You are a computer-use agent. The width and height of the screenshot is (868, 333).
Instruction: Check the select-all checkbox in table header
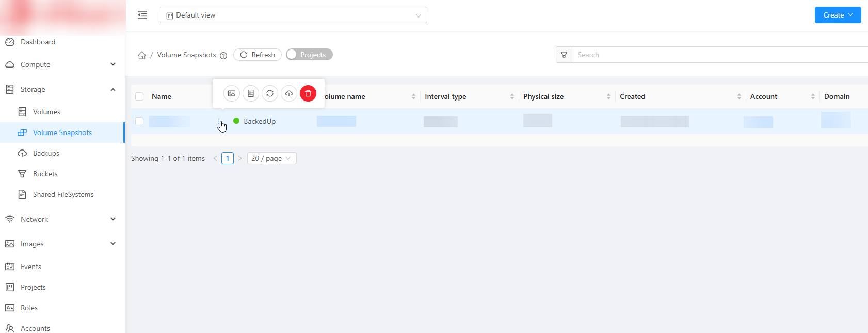coord(139,96)
